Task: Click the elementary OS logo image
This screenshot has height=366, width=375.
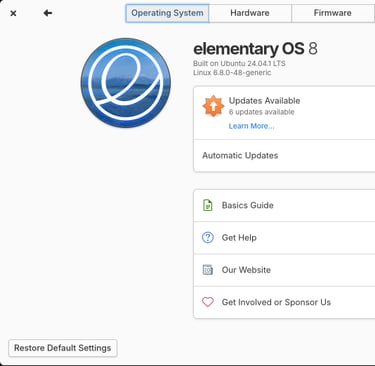Action: (126, 83)
